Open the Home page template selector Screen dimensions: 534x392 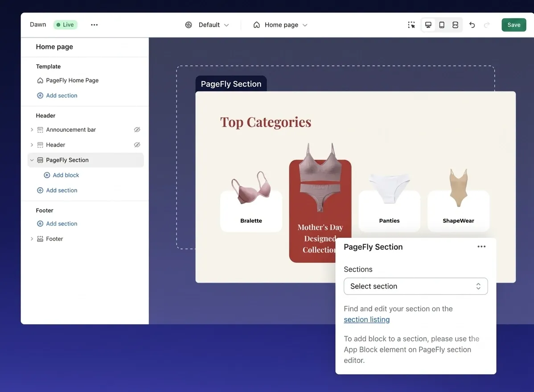281,25
